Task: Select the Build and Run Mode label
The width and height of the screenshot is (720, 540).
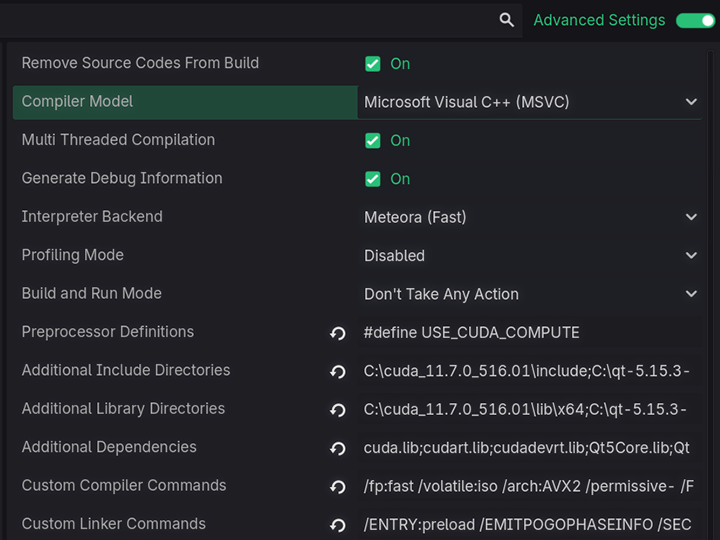Action: 91,293
